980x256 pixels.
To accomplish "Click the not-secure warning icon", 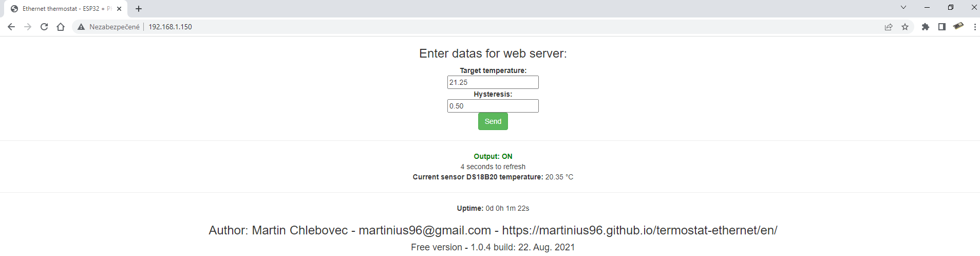I will pos(81,27).
